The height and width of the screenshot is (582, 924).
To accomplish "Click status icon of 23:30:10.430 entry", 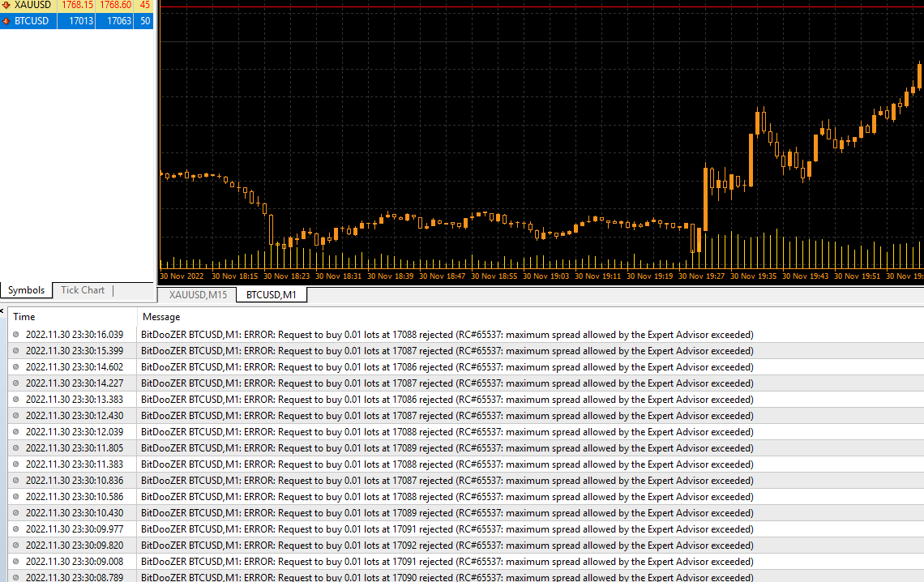I will click(16, 513).
